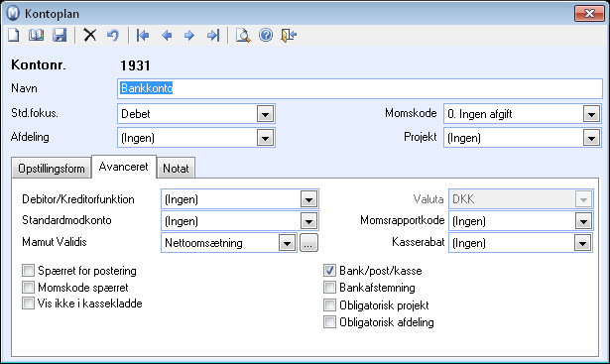610x364 pixels.
Task: Open help with the question mark icon
Action: click(x=266, y=36)
